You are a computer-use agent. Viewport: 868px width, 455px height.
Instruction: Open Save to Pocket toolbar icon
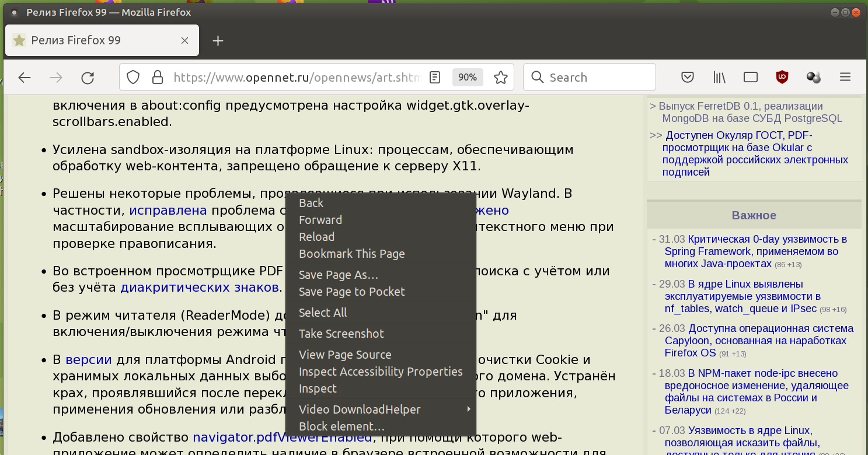click(x=688, y=77)
